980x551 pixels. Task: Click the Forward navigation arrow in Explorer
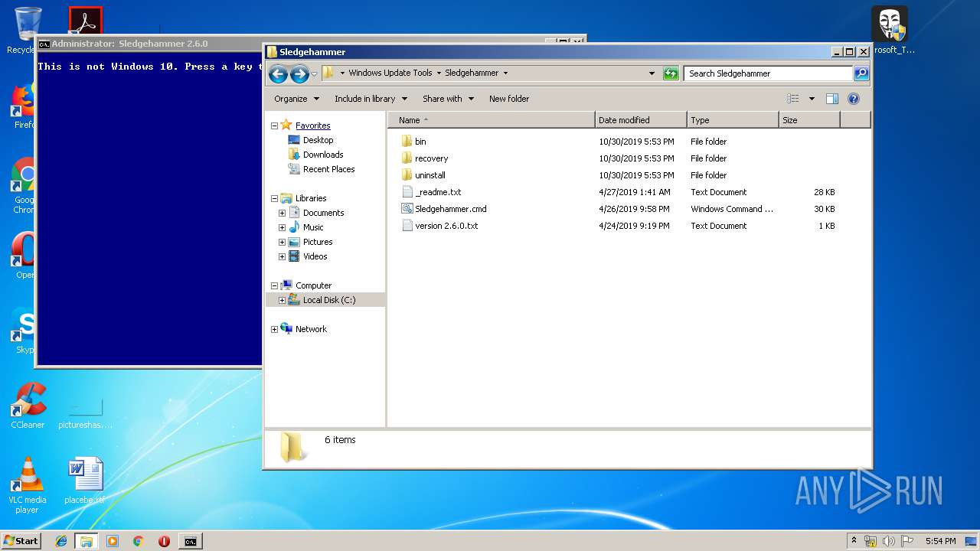pos(299,73)
